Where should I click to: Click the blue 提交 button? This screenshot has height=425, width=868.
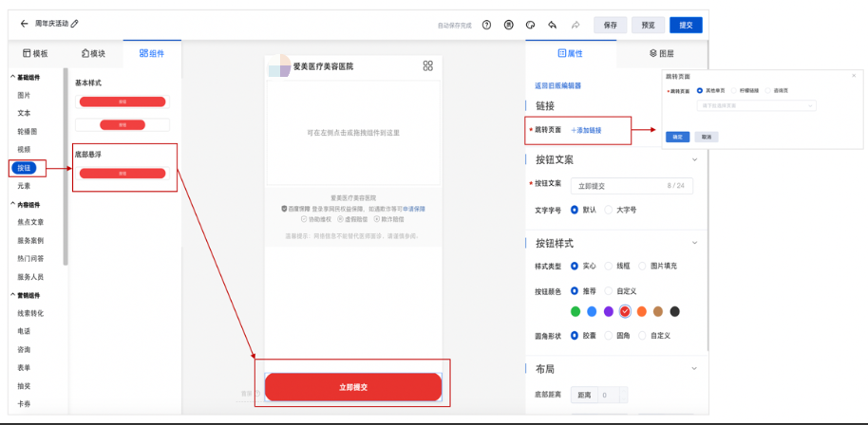point(686,26)
